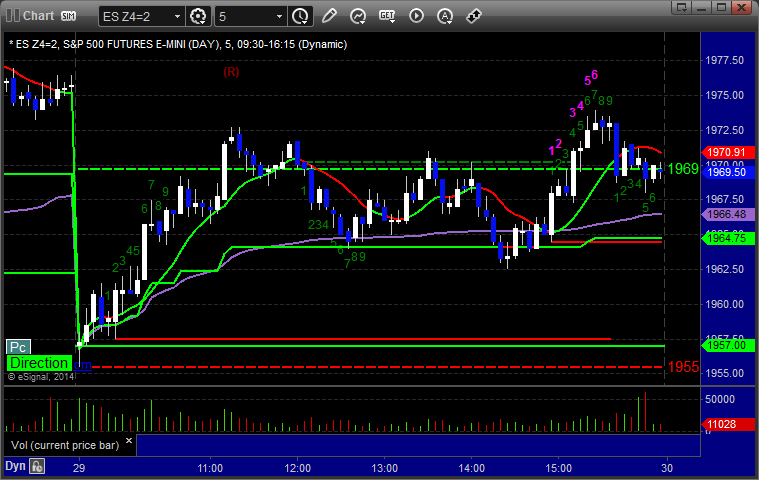The height and width of the screenshot is (480, 759).
Task: Click the 1975.00 price axis label
Action: [725, 95]
